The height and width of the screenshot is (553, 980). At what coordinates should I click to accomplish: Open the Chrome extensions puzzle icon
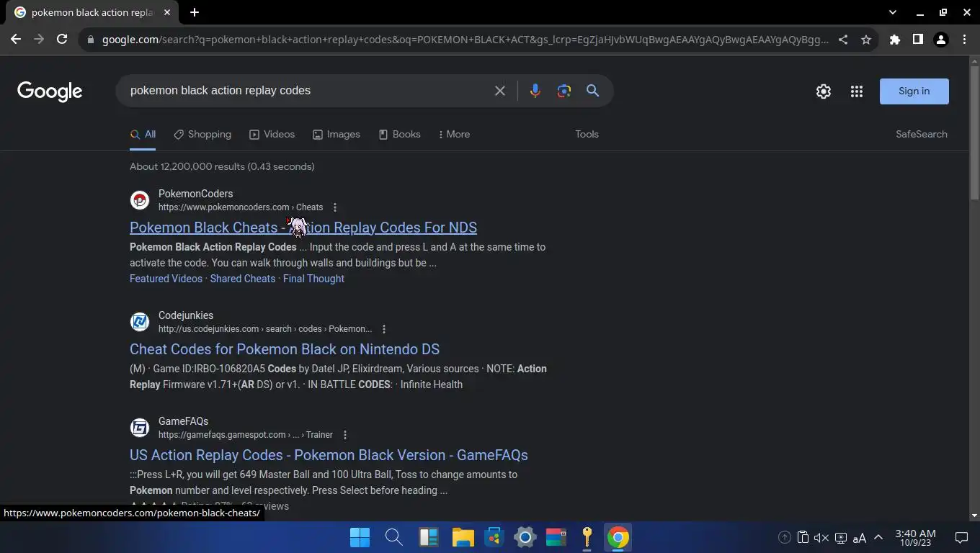895,40
